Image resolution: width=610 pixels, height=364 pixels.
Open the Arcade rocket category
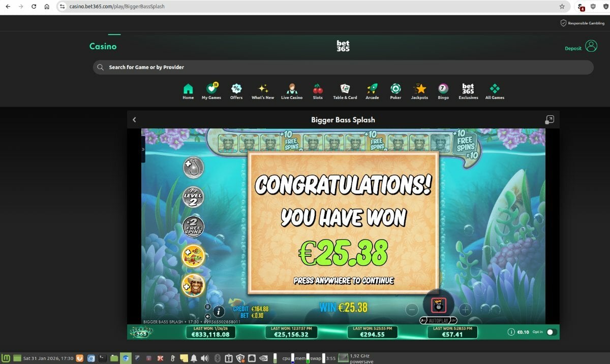click(372, 91)
